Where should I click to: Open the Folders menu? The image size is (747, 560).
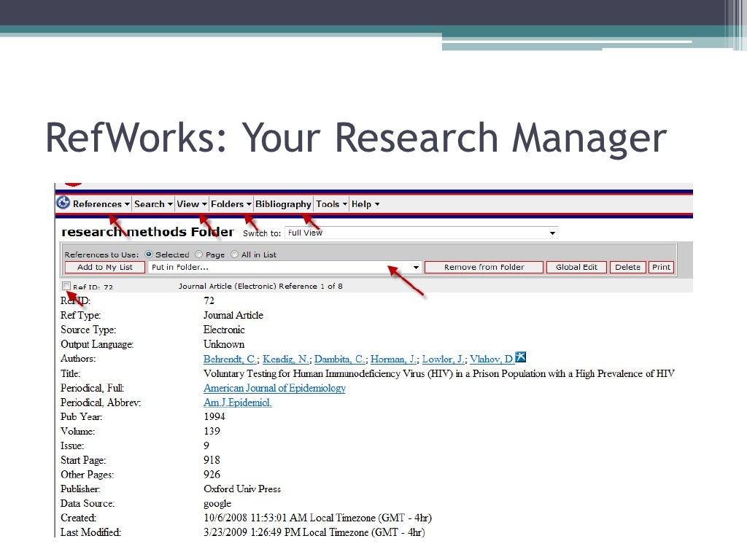pyautogui.click(x=231, y=204)
